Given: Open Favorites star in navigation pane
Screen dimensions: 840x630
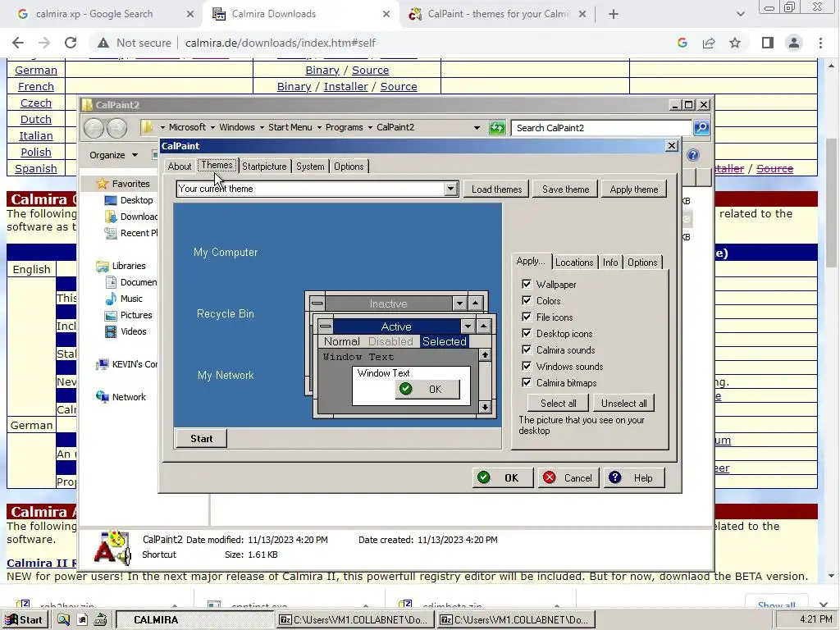Looking at the screenshot, I should (102, 184).
